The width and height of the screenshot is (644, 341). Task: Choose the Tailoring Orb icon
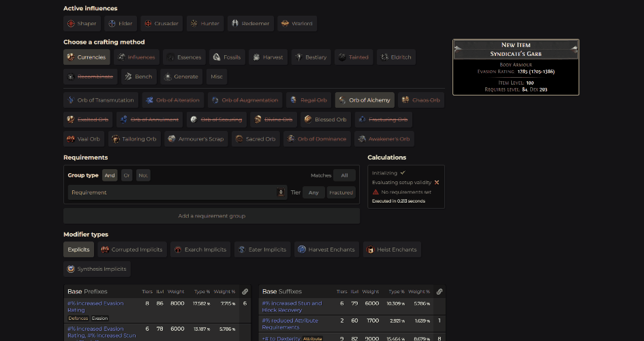point(116,139)
